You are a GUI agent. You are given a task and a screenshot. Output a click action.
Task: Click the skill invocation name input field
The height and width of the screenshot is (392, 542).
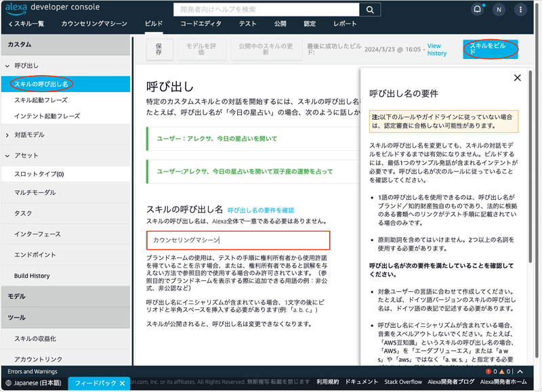[x=238, y=240]
